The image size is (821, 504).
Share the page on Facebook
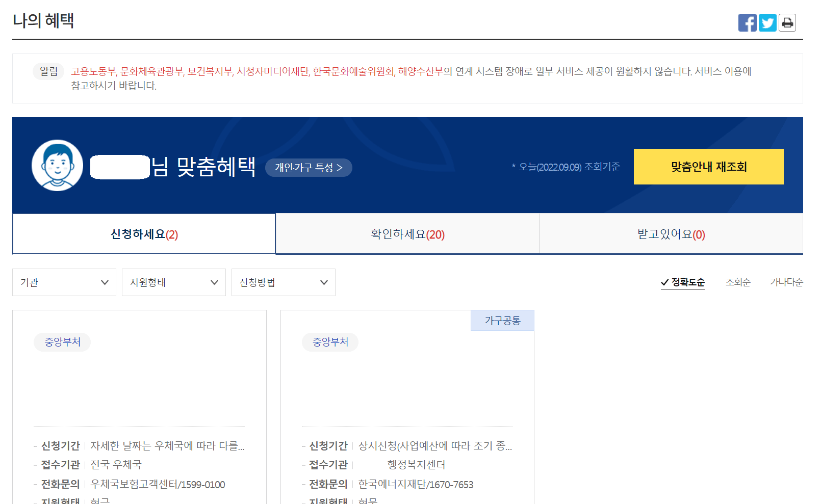[747, 22]
